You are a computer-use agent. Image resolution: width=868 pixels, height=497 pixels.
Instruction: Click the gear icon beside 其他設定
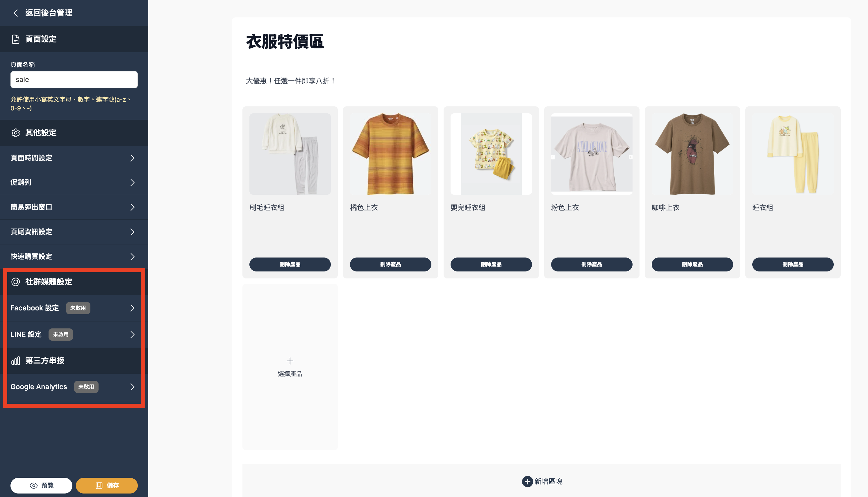[15, 133]
